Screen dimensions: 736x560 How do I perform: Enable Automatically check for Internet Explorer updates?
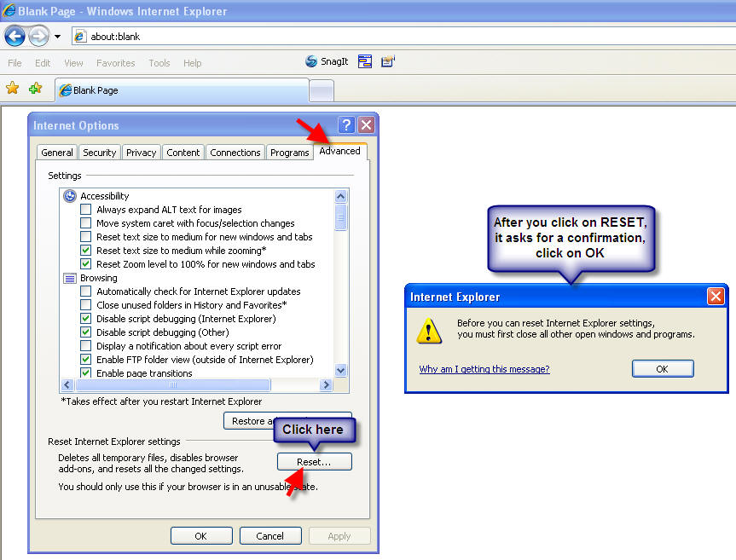point(85,292)
